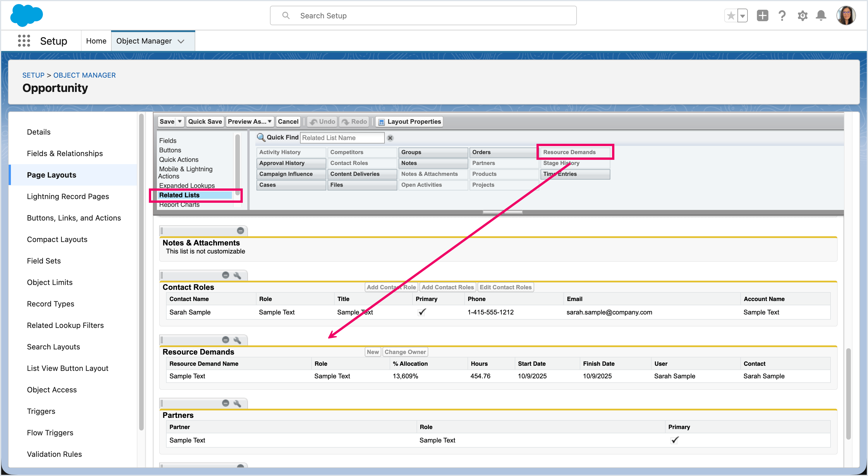Open the Partners wrench properties icon

pyautogui.click(x=237, y=403)
